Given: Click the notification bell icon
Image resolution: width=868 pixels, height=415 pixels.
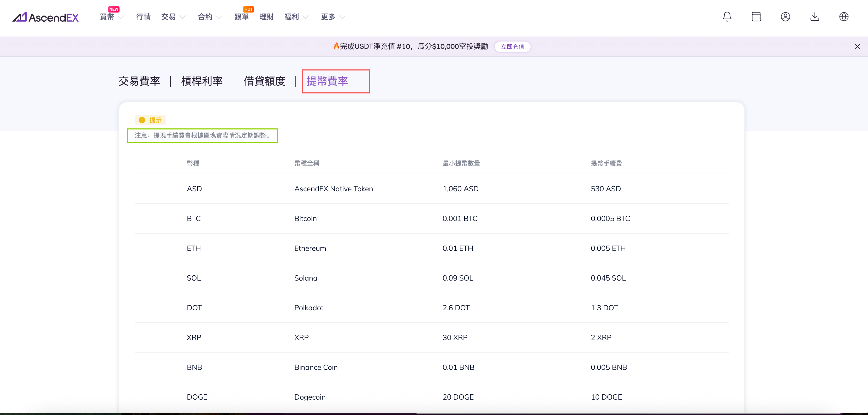Looking at the screenshot, I should pyautogui.click(x=727, y=17).
